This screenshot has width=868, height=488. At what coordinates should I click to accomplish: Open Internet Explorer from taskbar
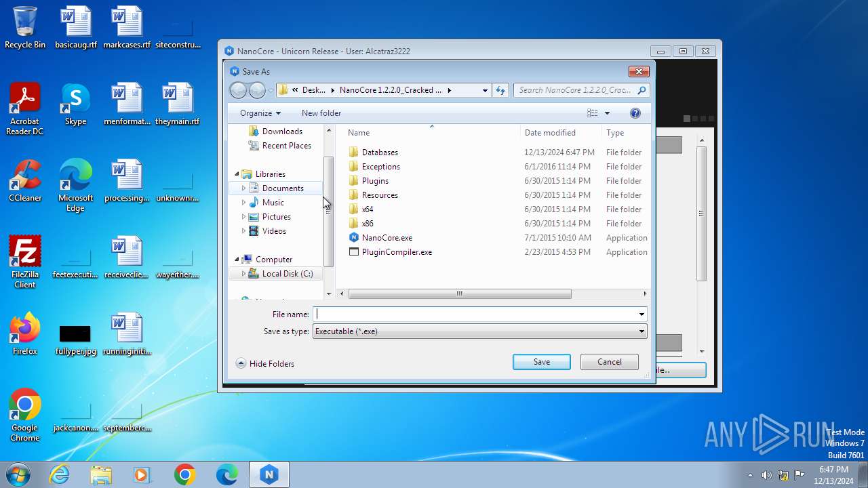pyautogui.click(x=60, y=474)
